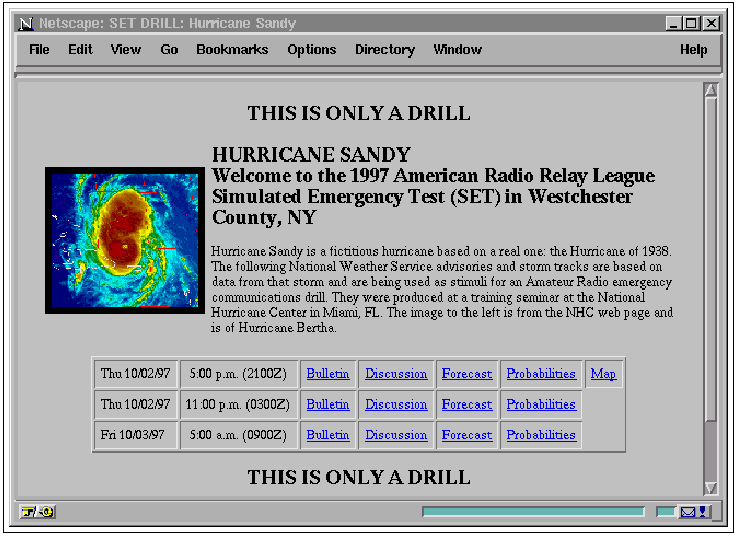Open Bulletin link for 5:00 p.m. (2100Z)
Image resolution: width=738 pixels, height=536 pixels.
coord(328,374)
